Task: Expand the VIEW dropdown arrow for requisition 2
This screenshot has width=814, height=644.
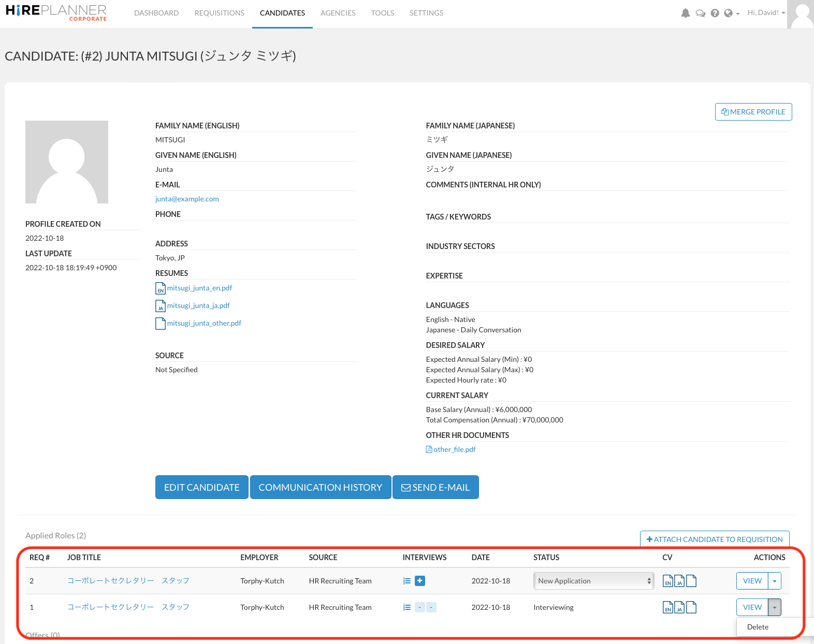Action: (774, 581)
